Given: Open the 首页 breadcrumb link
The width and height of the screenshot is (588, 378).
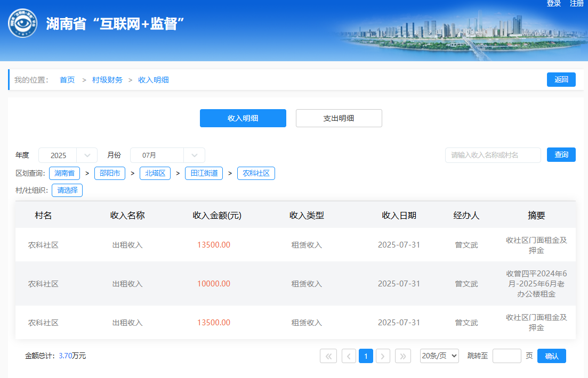Looking at the screenshot, I should (x=67, y=80).
